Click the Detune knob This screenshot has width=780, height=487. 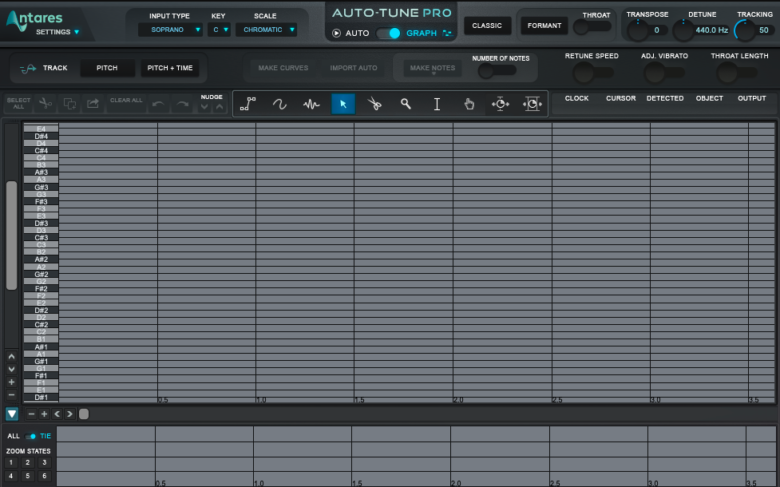point(683,30)
